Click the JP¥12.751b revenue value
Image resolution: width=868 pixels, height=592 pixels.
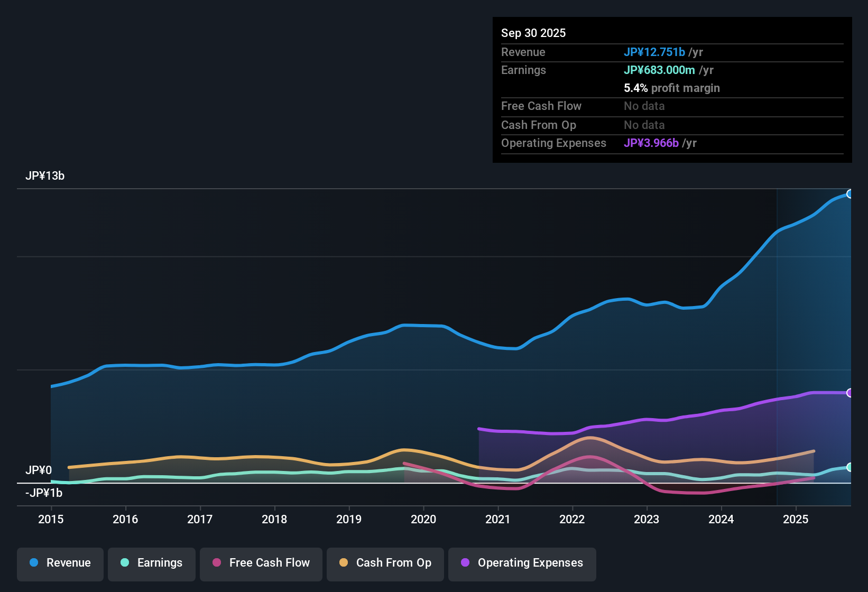(654, 52)
